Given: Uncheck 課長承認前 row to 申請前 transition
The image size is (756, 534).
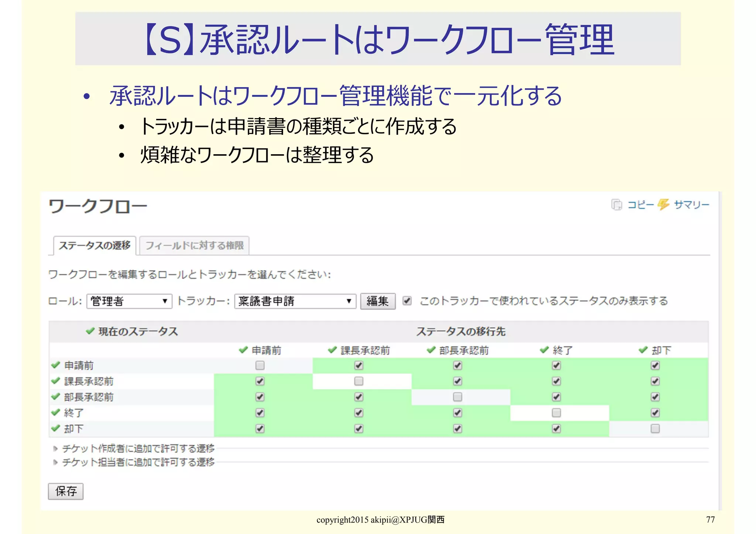Looking at the screenshot, I should point(260,381).
